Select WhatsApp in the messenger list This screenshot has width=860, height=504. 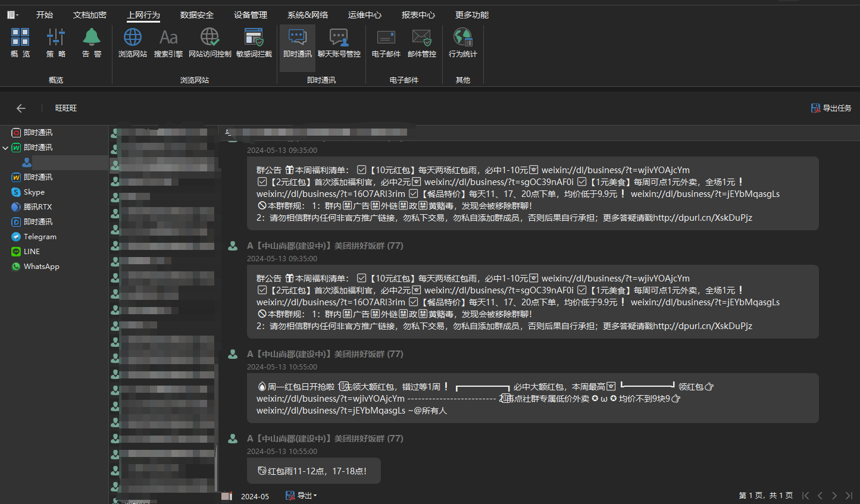(x=41, y=267)
